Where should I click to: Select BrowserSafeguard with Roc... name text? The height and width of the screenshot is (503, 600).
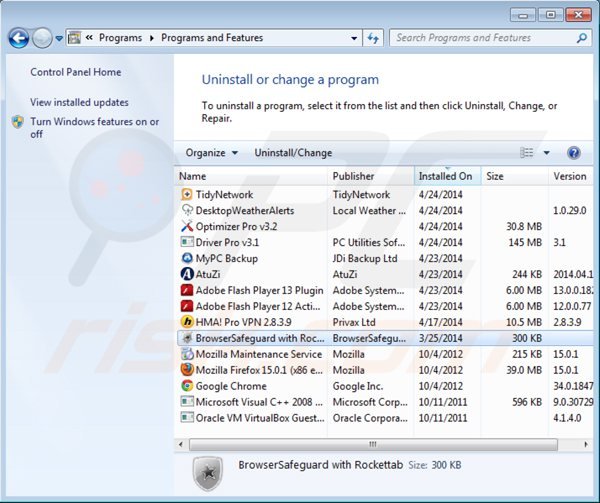click(260, 338)
